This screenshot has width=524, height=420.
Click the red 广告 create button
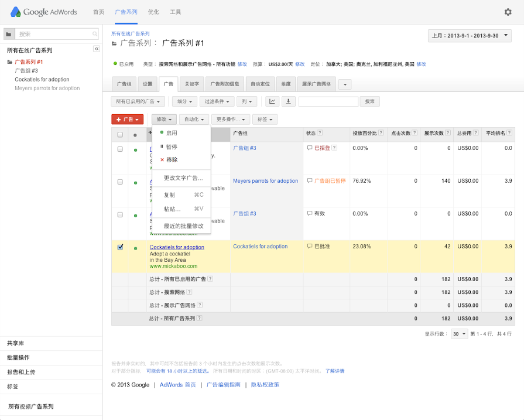tap(127, 119)
